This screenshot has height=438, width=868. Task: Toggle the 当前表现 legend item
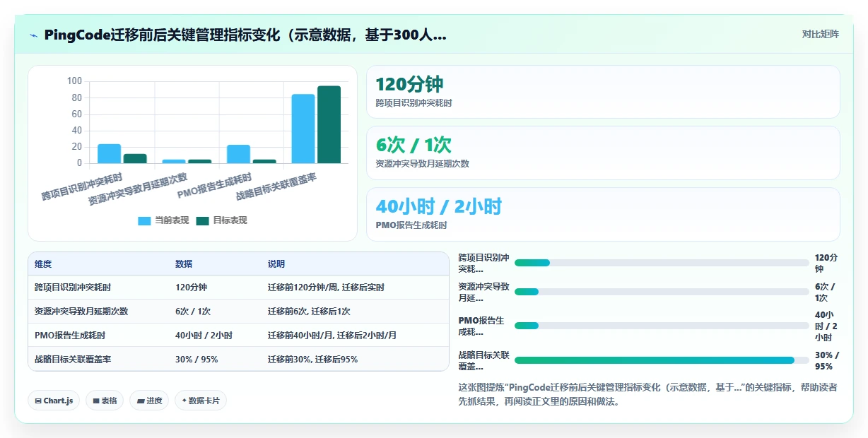(163, 220)
